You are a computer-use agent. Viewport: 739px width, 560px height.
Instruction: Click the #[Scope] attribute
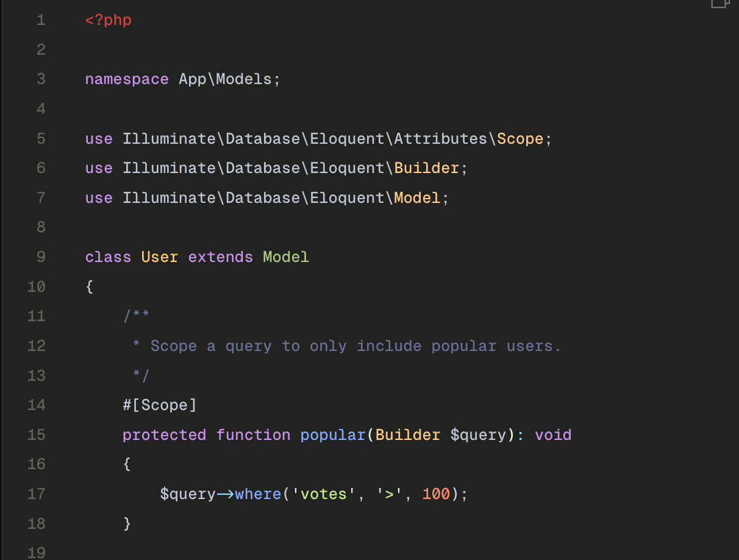click(160, 405)
